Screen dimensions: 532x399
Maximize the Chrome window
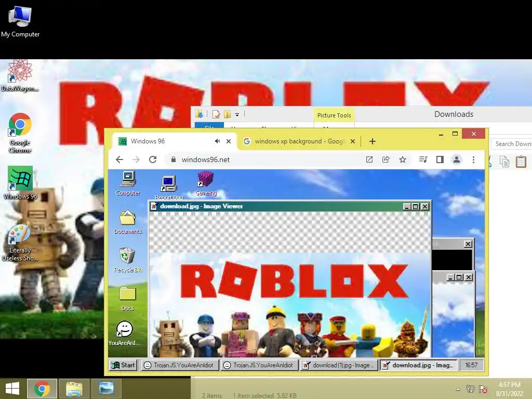tap(455, 134)
